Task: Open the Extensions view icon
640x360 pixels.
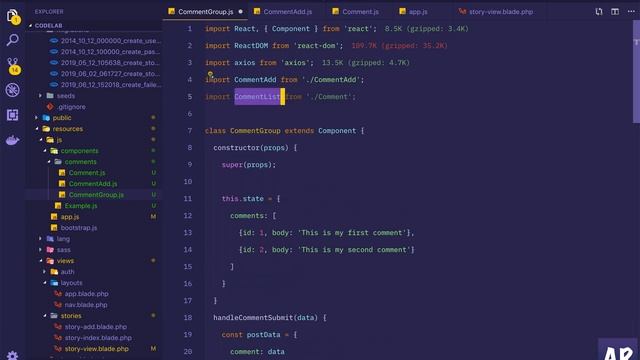Action: [12, 115]
